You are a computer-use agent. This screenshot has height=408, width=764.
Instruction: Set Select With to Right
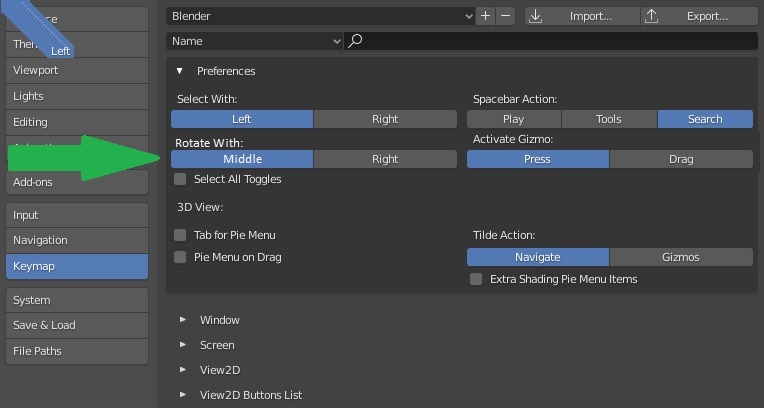coord(385,119)
